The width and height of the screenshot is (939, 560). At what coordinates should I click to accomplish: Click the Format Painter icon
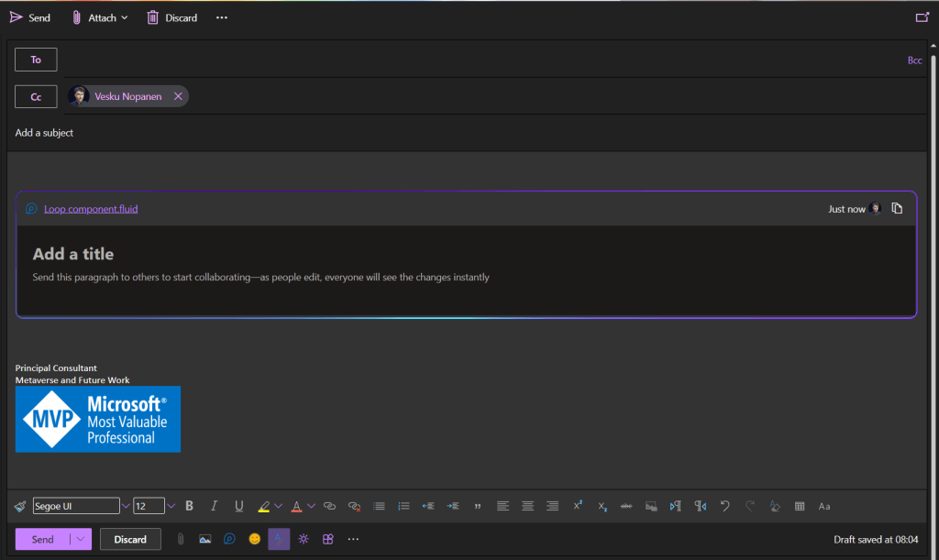(20, 506)
